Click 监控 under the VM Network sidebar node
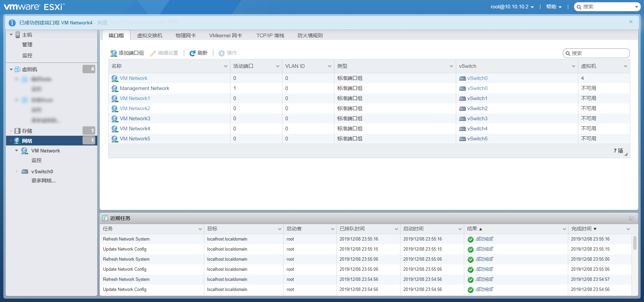Image resolution: width=644 pixels, height=302 pixels. 37,160
